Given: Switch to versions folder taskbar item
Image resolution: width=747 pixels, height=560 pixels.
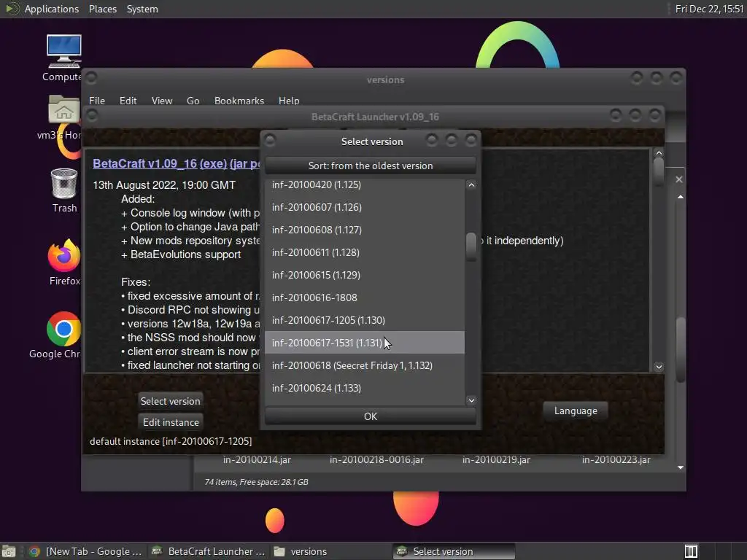Looking at the screenshot, I should click(x=330, y=551).
